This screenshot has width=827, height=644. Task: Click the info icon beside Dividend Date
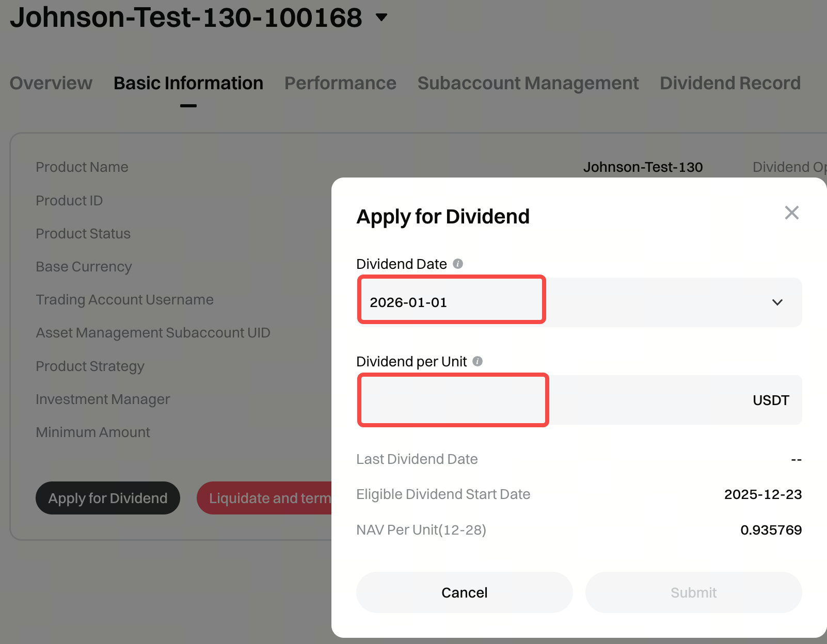pos(458,264)
